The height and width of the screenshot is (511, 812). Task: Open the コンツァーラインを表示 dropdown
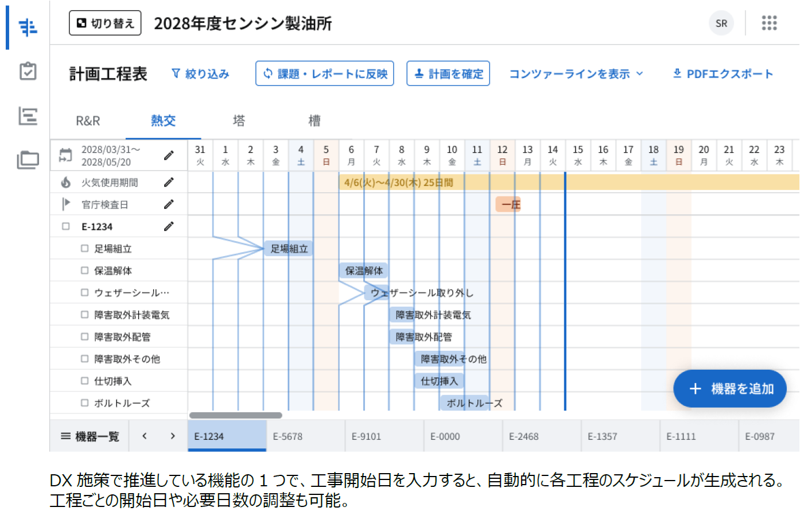click(576, 73)
